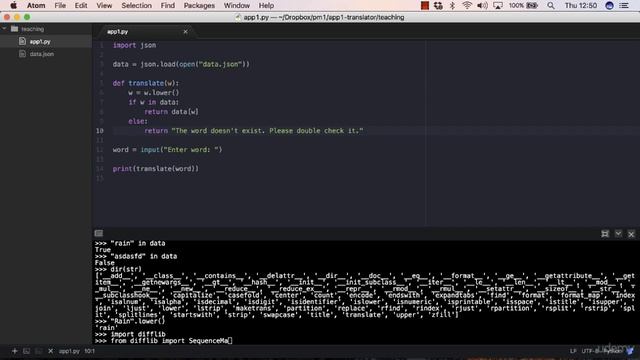Click line number 1 in gutter
The width and height of the screenshot is (640, 360).
(101, 45)
